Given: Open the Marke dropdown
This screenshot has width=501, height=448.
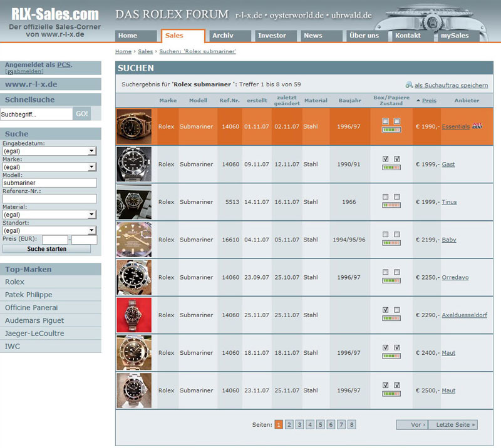Looking at the screenshot, I should pos(49,166).
